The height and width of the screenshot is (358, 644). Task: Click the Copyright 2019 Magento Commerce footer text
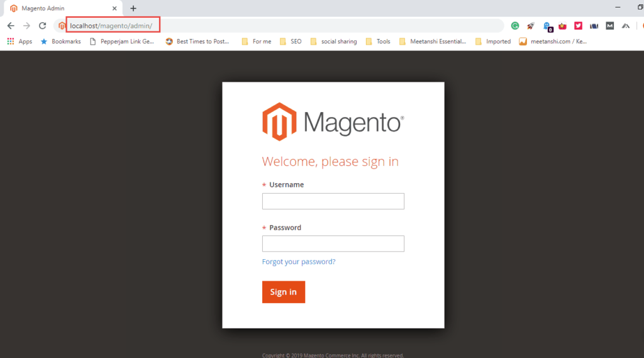[333, 355]
